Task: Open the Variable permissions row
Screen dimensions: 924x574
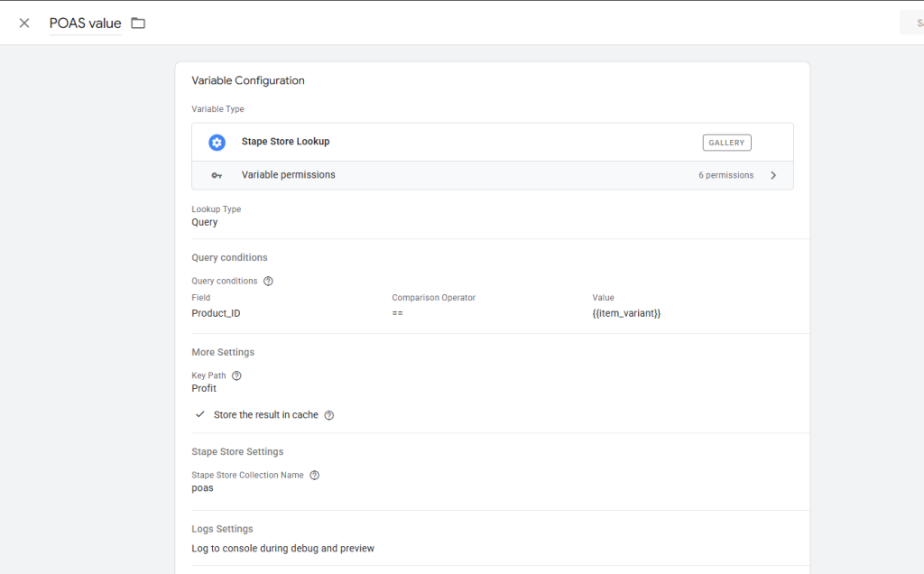Action: [492, 175]
